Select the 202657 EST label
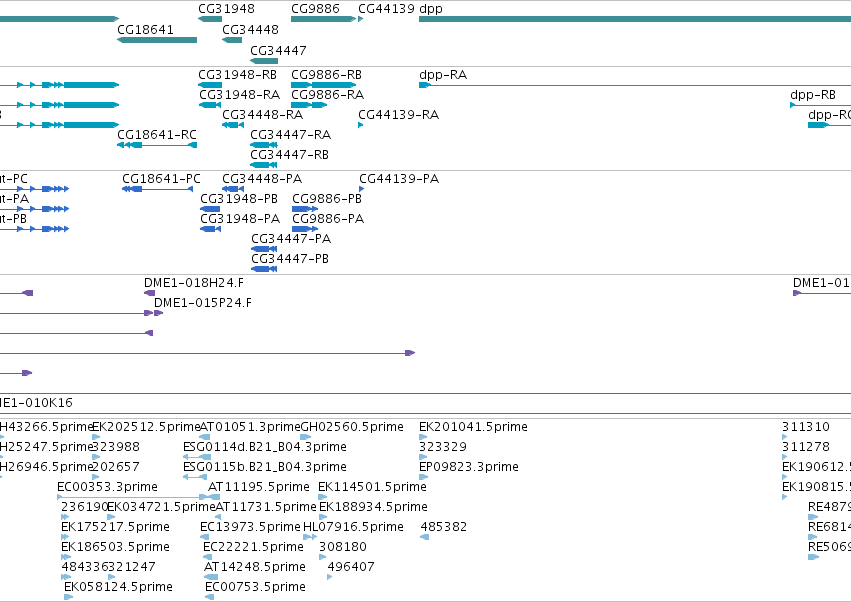The height and width of the screenshot is (602, 851). [x=116, y=467]
